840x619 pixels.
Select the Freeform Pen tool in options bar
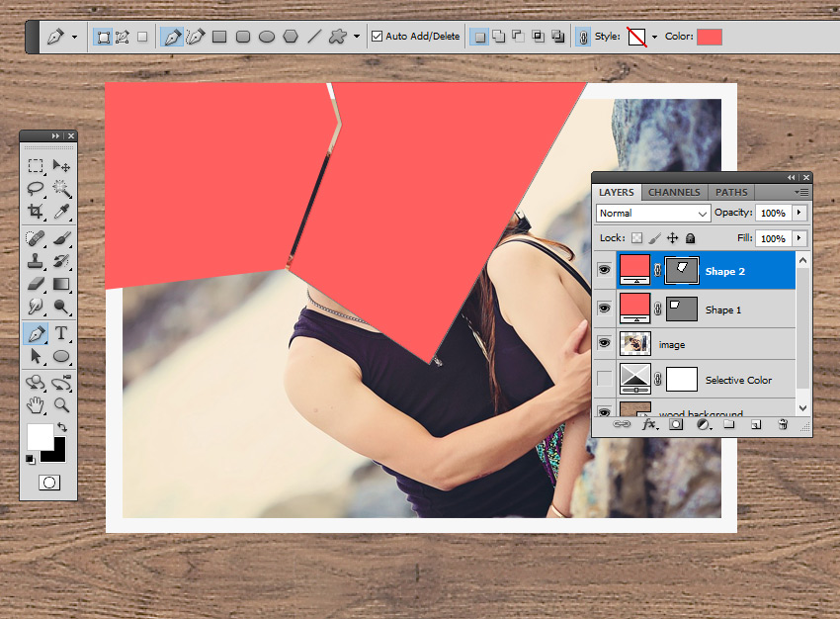(x=196, y=37)
